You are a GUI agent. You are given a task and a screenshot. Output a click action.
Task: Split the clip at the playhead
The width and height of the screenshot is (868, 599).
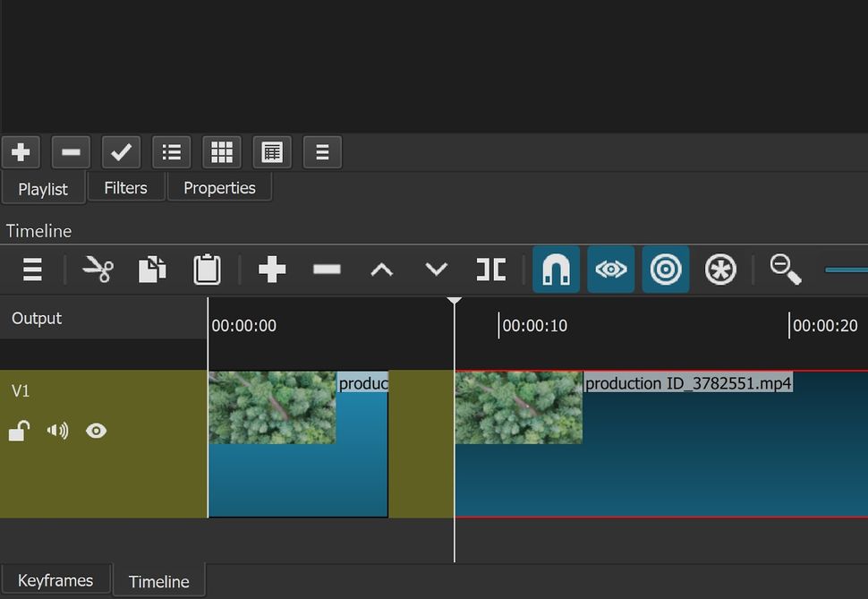click(490, 269)
